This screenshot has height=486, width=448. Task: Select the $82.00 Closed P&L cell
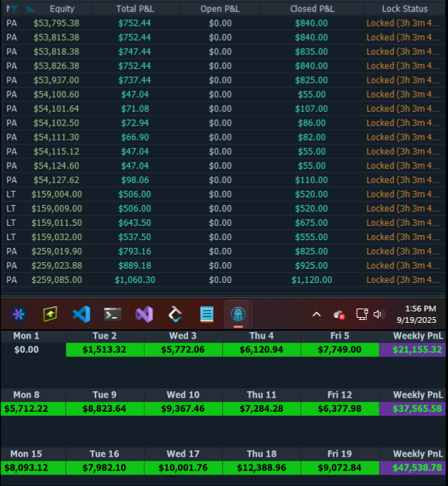pyautogui.click(x=312, y=138)
